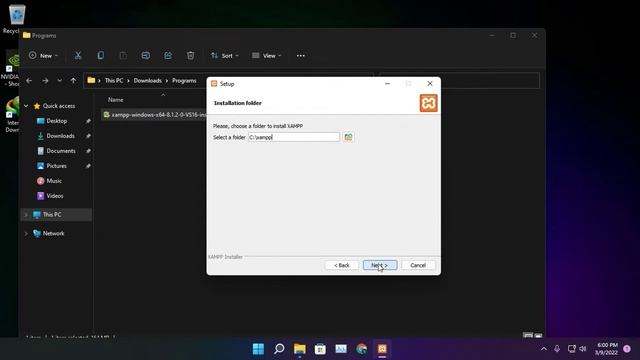Viewport: 640px width, 360px height.
Task: Open Chrome from the taskbar
Action: click(362, 349)
